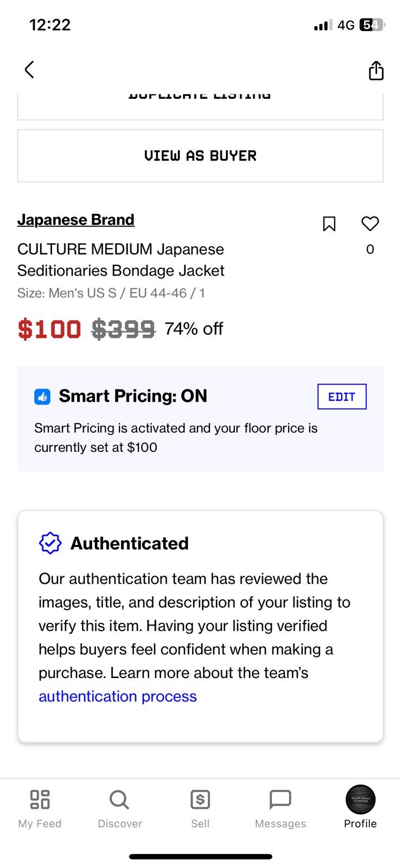This screenshot has width=401, height=868.
Task: Open the share icon
Action: 376,70
